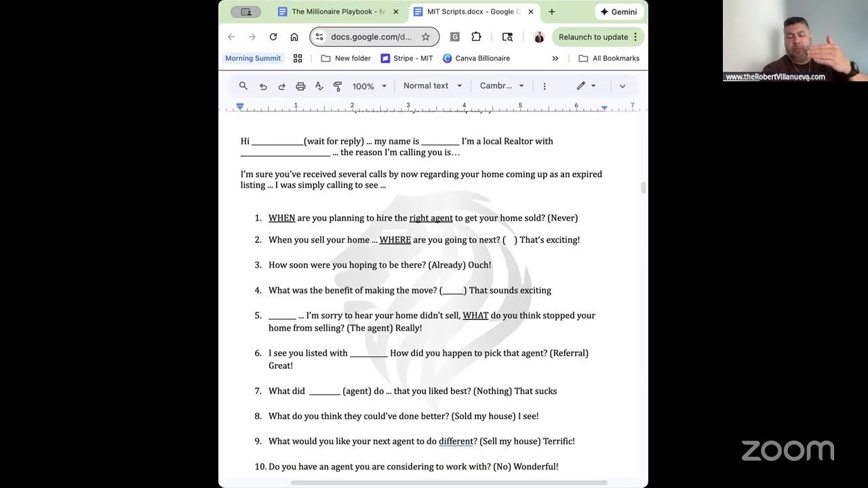The height and width of the screenshot is (488, 868).
Task: Click the tab group pill icon
Action: pyautogui.click(x=245, y=12)
